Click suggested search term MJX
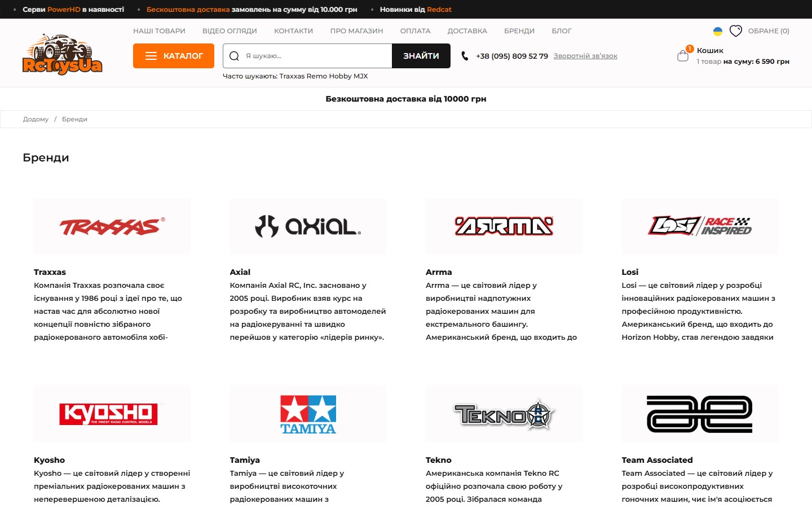This screenshot has height=508, width=812. 361,76
